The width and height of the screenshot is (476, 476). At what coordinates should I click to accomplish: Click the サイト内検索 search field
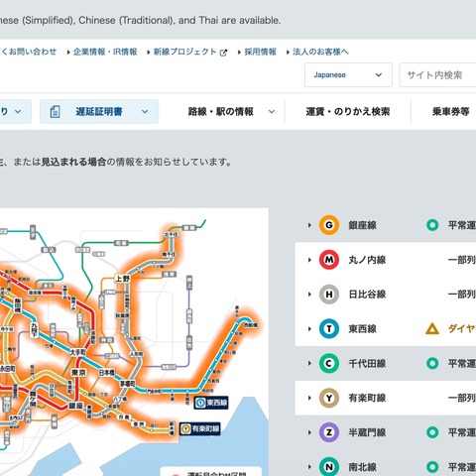[x=437, y=75]
